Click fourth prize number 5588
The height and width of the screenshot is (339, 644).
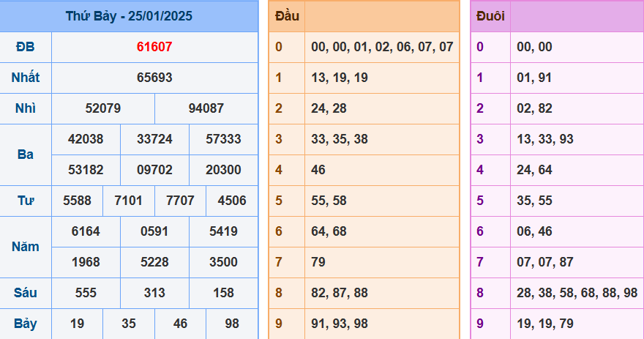[78, 201]
